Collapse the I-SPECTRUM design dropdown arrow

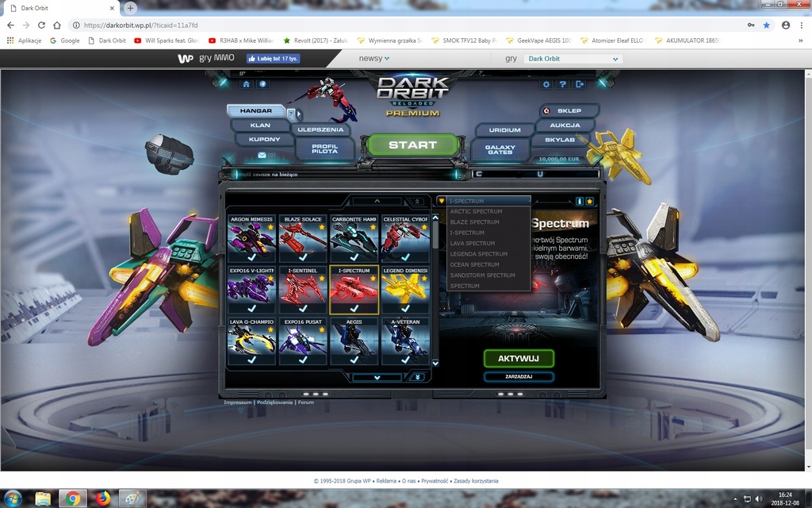click(x=441, y=201)
